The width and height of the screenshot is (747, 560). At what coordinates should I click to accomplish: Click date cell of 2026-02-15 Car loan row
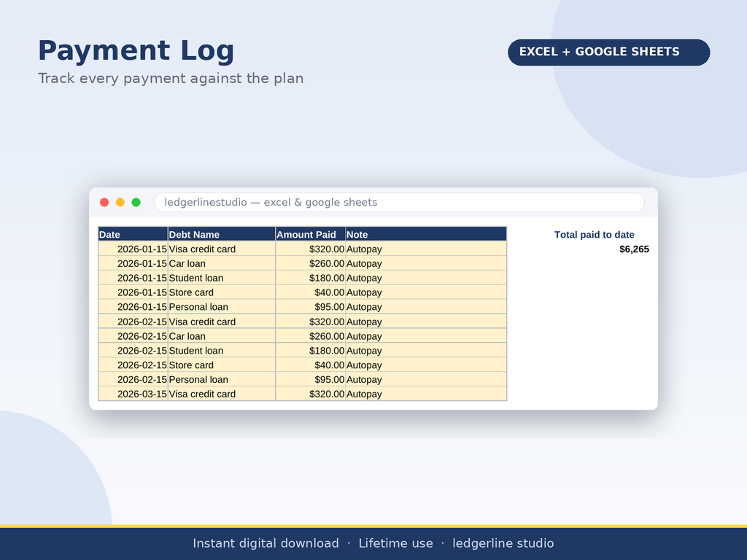133,336
